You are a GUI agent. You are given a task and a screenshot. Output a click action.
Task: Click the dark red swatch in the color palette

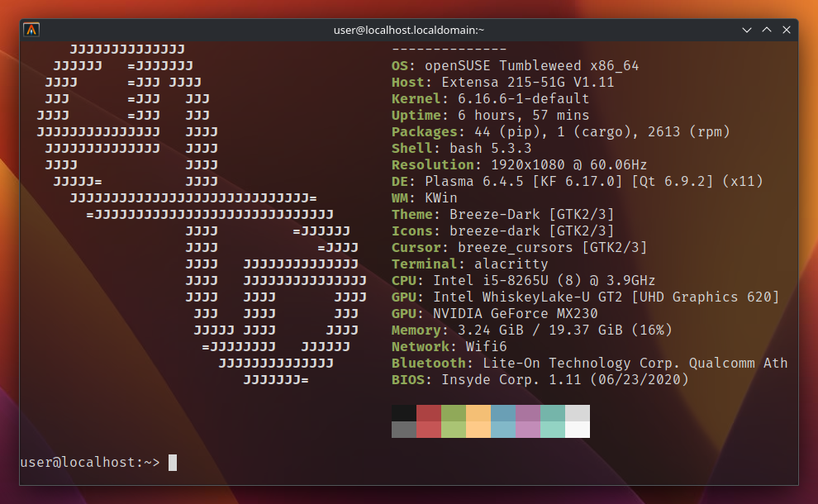(429, 413)
